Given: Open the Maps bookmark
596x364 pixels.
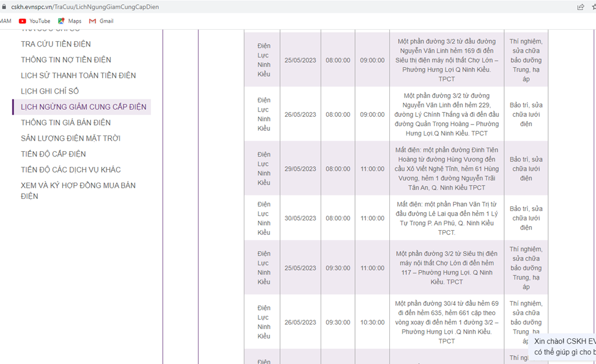Looking at the screenshot, I should coord(70,21).
